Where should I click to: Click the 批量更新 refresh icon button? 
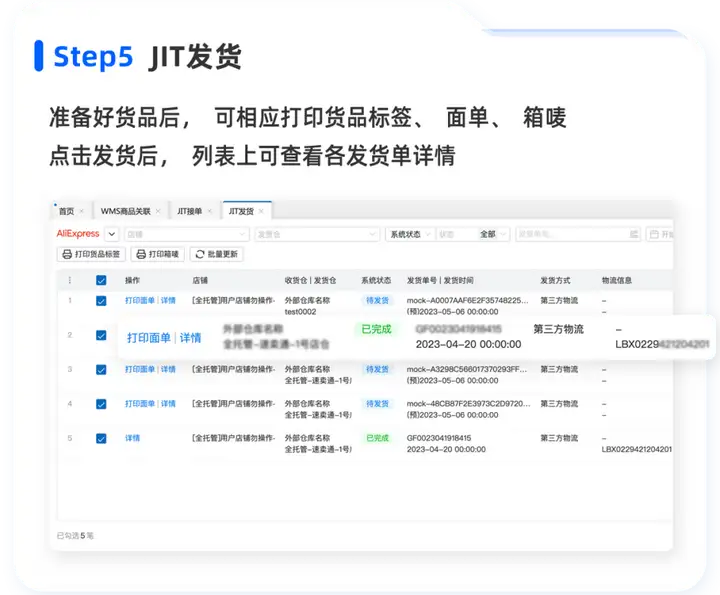(x=216, y=254)
